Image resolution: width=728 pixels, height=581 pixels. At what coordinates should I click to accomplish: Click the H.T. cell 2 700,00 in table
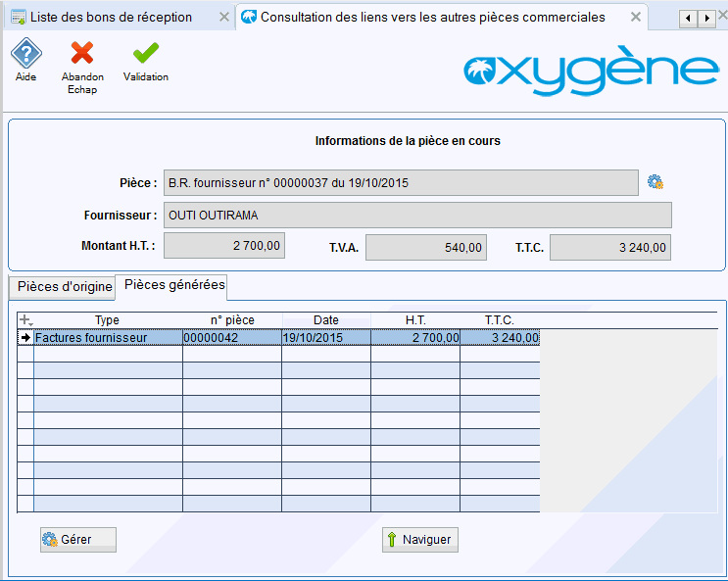(415, 338)
